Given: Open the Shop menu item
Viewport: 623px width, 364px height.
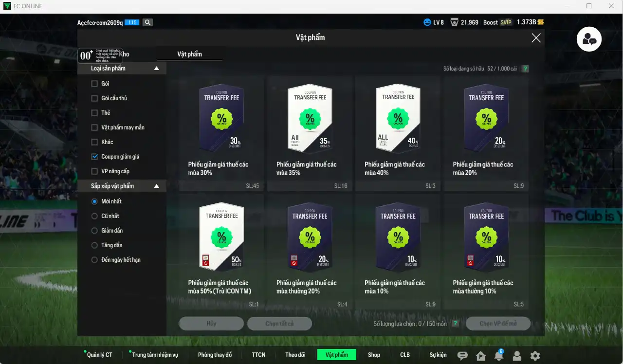Looking at the screenshot, I should (374, 355).
